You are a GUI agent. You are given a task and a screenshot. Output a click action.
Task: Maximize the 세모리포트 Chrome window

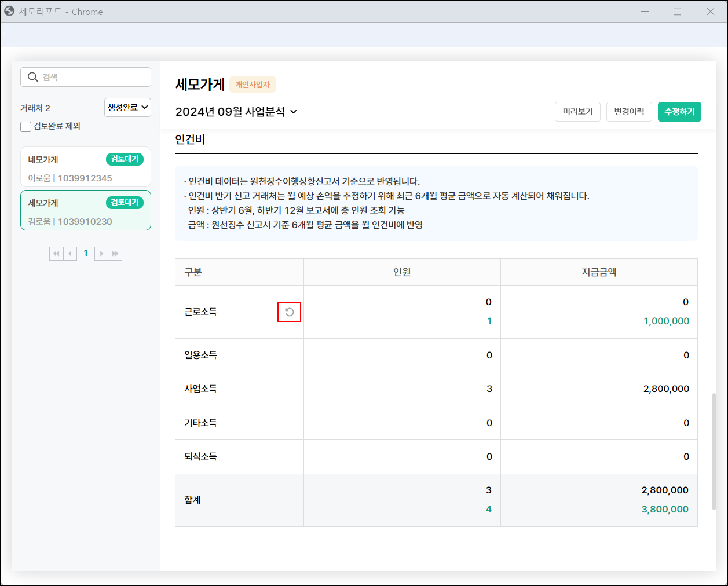(x=677, y=12)
